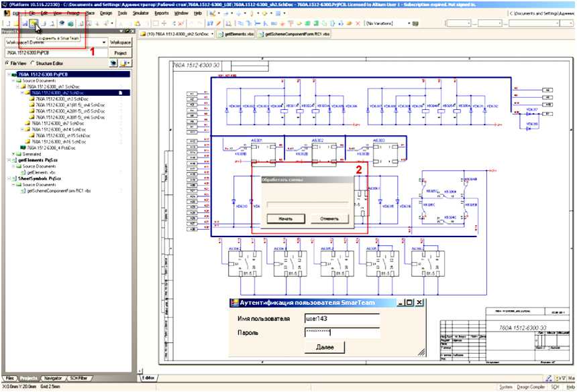Click the icon next to Structure Editor option
Screen dimensions: 577x392
[115, 63]
